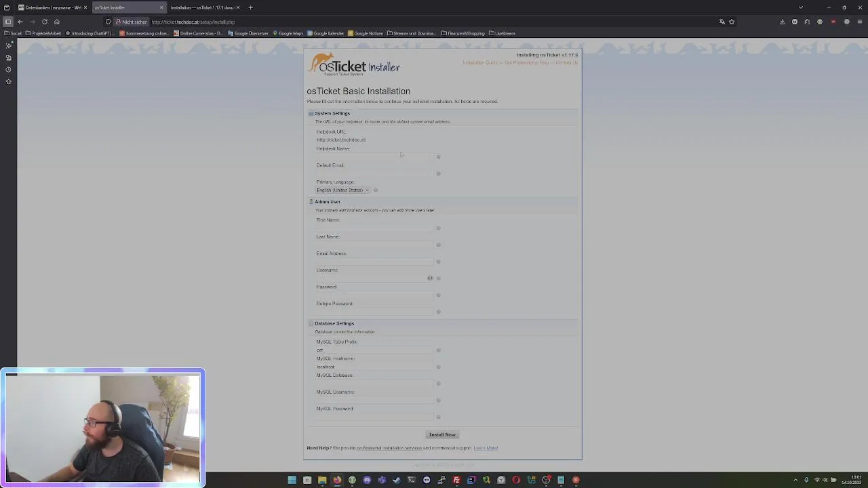Click the Install Now button
The width and height of the screenshot is (868, 488).
(x=442, y=434)
